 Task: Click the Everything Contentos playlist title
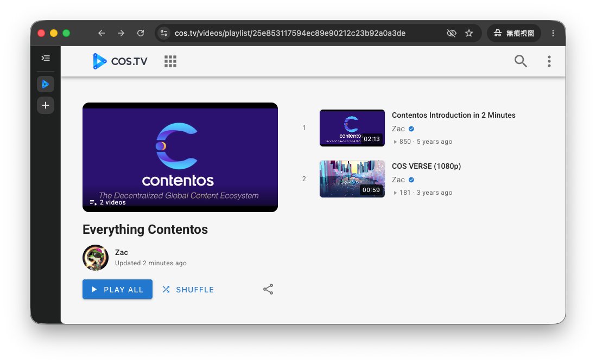pos(145,229)
